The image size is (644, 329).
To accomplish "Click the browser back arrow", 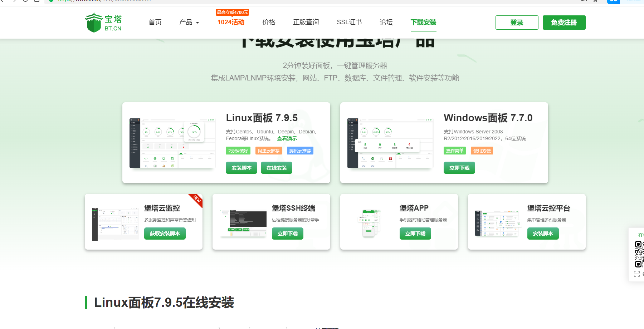I will [3, 1].
